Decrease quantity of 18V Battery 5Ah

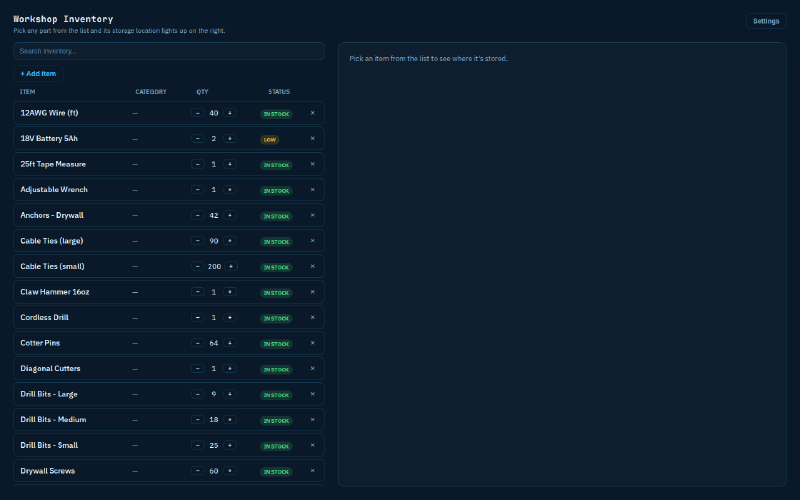pos(197,138)
